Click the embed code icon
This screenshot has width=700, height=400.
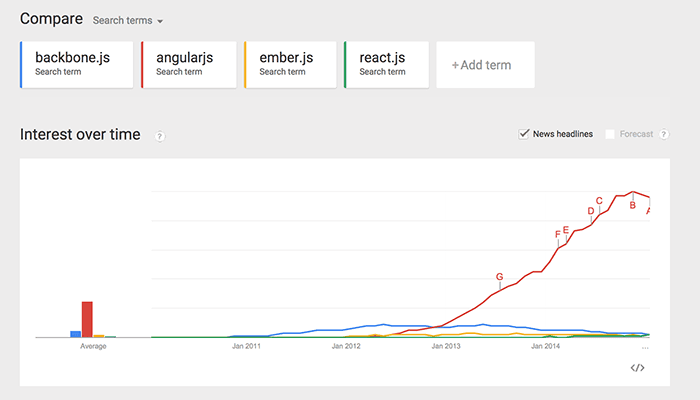pyautogui.click(x=637, y=368)
